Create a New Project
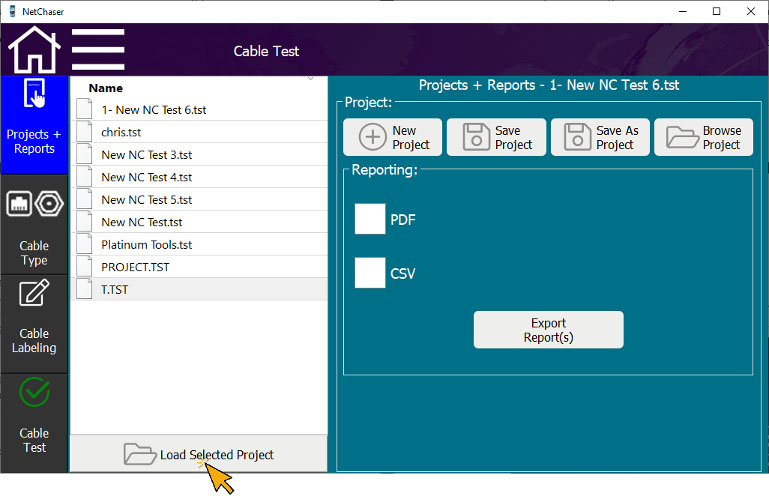769x496 pixels. 393,137
